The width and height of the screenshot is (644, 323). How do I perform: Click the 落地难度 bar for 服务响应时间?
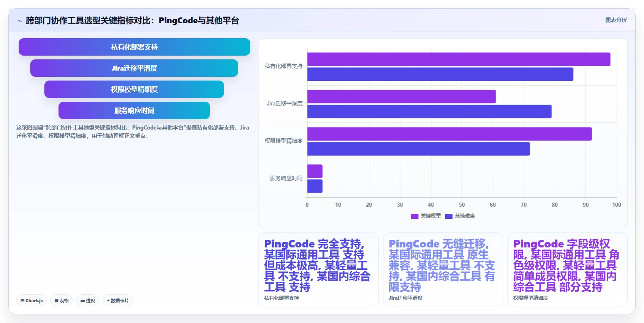point(315,186)
